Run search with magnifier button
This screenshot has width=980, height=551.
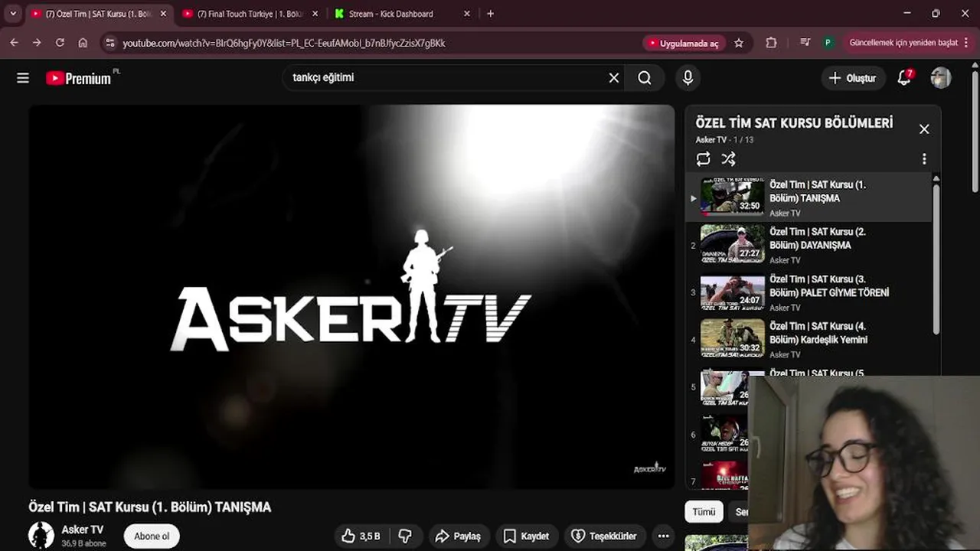(x=645, y=78)
